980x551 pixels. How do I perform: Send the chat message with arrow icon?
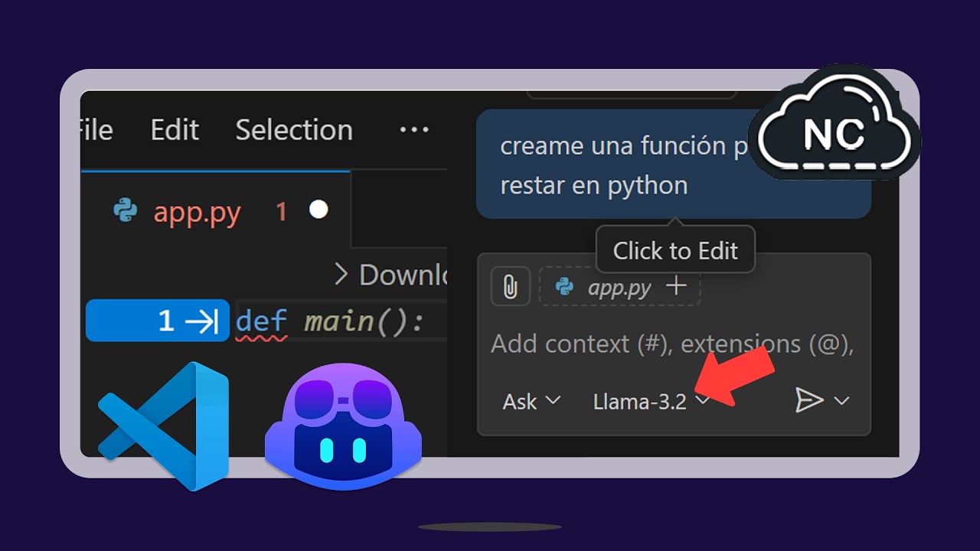[808, 400]
